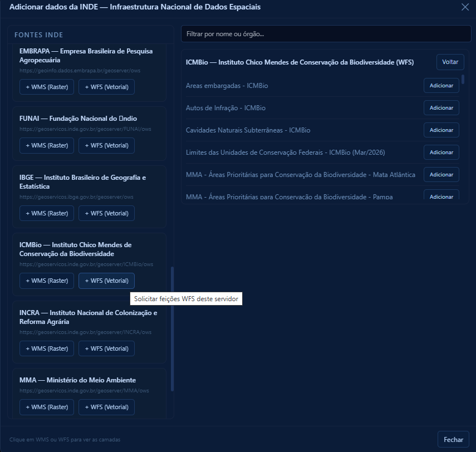
Task: Open FUNAI WMS (Raster) layers
Action: coord(47,145)
